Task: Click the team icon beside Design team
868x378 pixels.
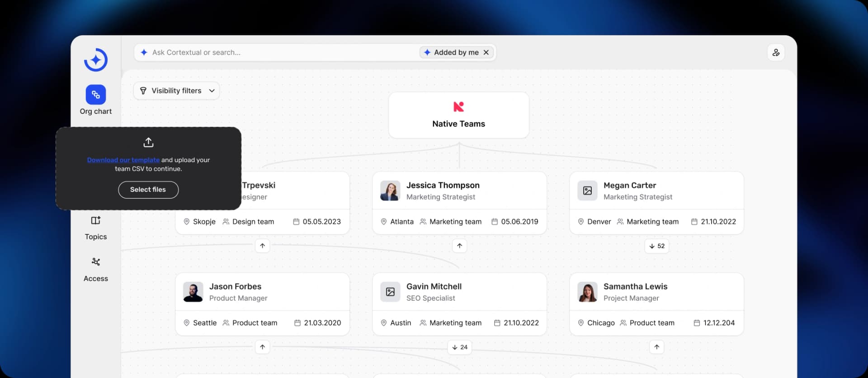Action: coord(226,222)
